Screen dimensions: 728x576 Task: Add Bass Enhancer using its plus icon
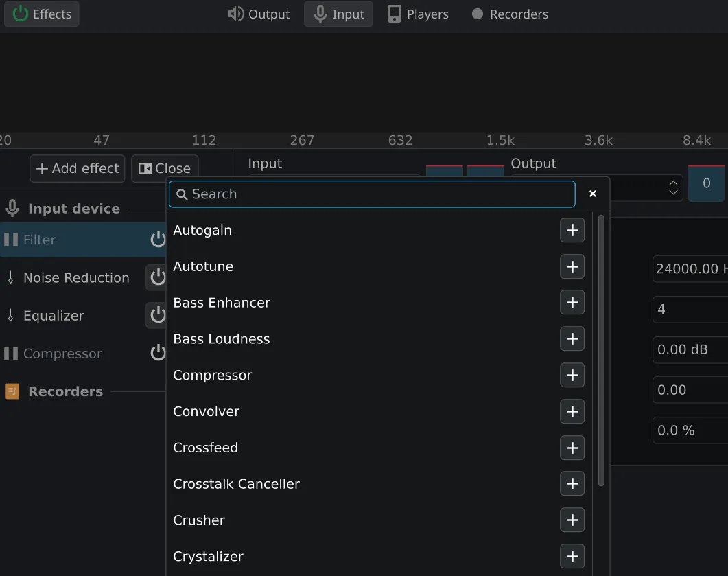point(572,303)
